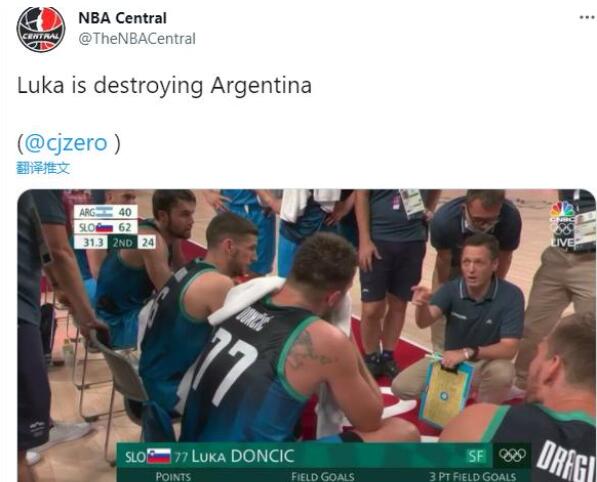Viewport: 597px width, 482px height.
Task: Click the translate tweet link
Action: [43, 168]
